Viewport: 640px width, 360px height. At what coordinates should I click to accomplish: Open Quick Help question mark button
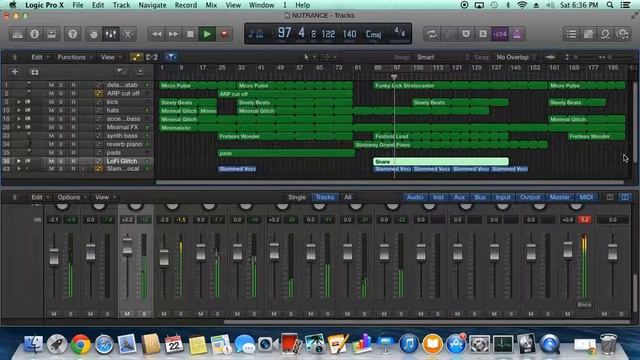pyautogui.click(x=73, y=34)
